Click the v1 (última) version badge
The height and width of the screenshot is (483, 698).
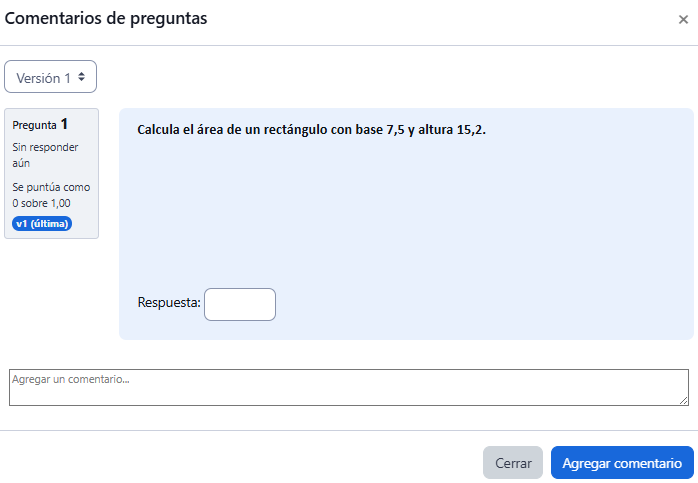42,223
